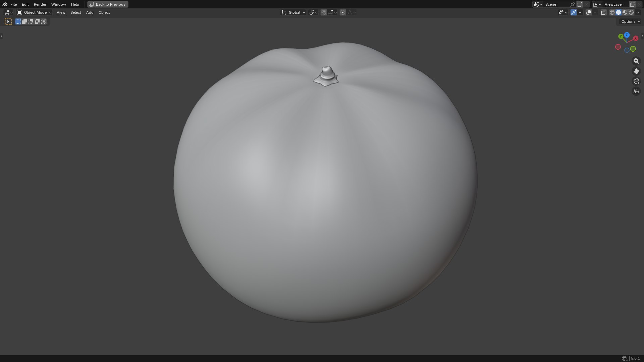Screen dimensions: 644x362
Task: Enable material preview shading
Action: point(625,12)
